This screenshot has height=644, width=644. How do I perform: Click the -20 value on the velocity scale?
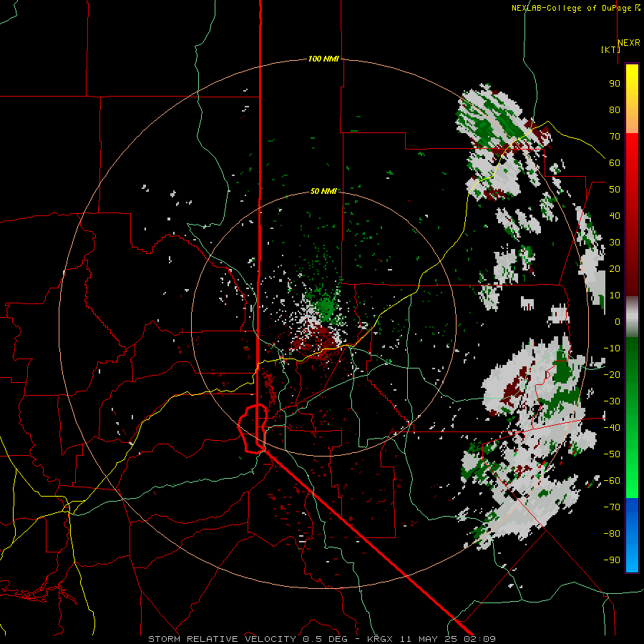pos(612,375)
